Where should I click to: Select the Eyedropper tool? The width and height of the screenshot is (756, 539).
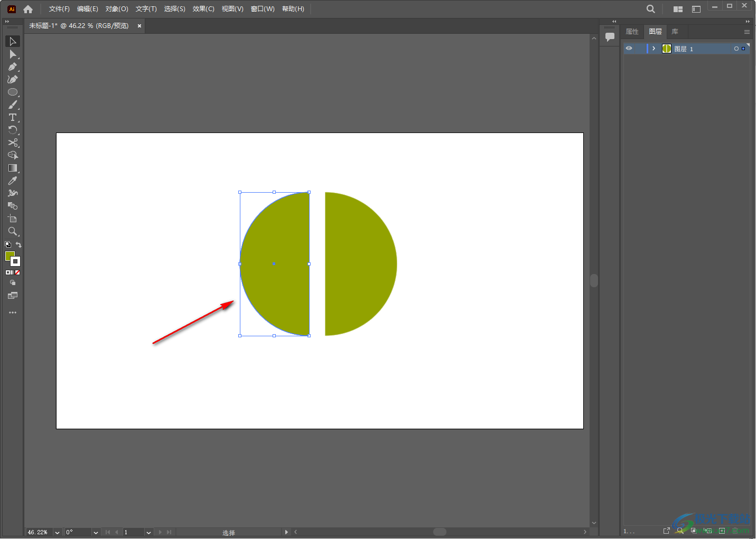[x=13, y=181]
